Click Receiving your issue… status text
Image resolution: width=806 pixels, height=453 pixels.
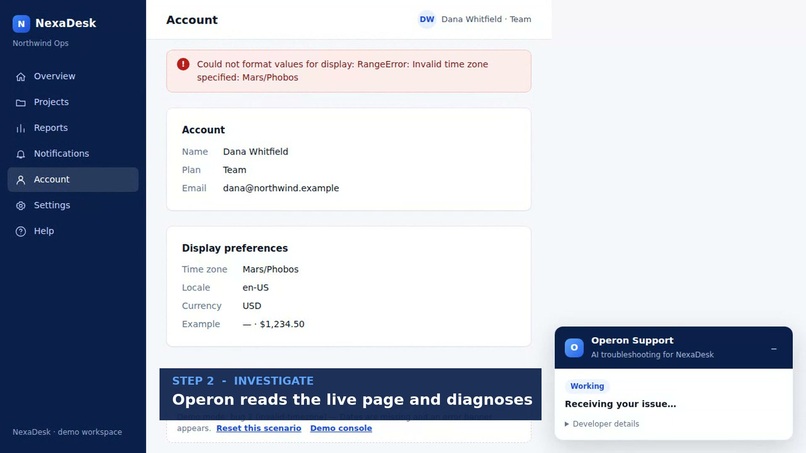click(x=620, y=404)
